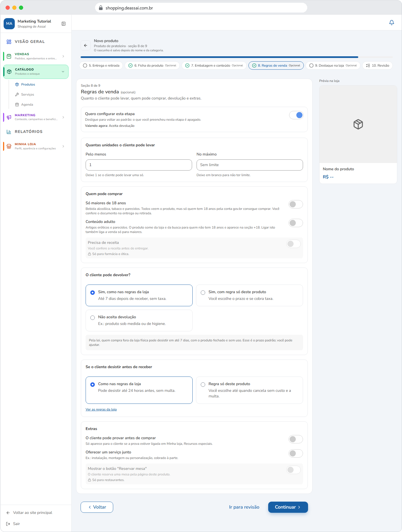Go to step 5. Entrega e retirada
402x532 pixels.
pyautogui.click(x=101, y=65)
